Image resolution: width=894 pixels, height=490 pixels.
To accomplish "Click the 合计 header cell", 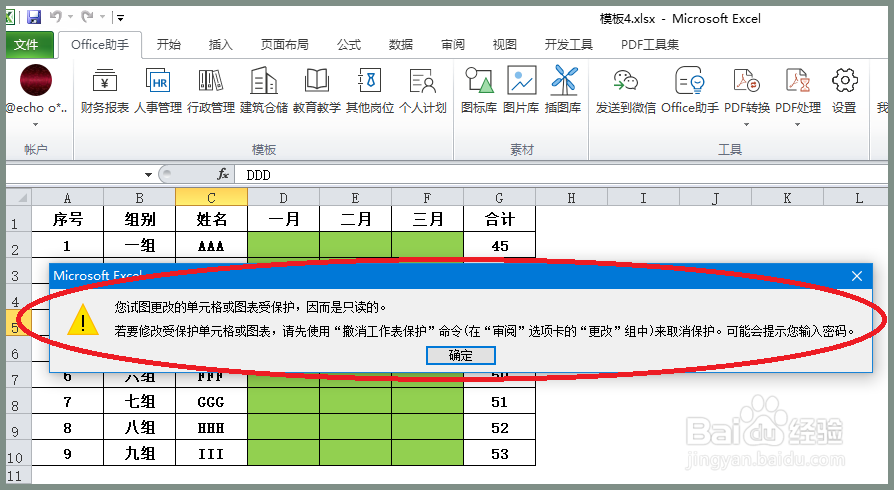I will click(499, 218).
